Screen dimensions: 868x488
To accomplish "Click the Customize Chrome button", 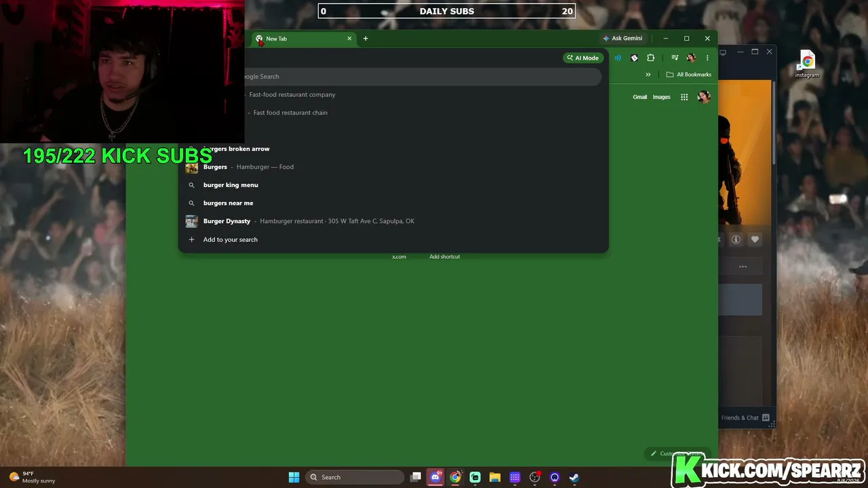I will tap(677, 453).
